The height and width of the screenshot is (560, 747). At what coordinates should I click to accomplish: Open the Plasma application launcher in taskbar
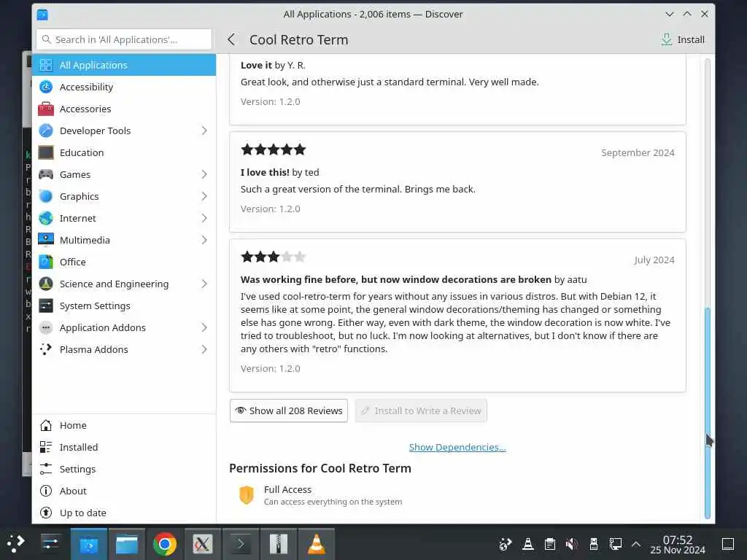pos(16,544)
